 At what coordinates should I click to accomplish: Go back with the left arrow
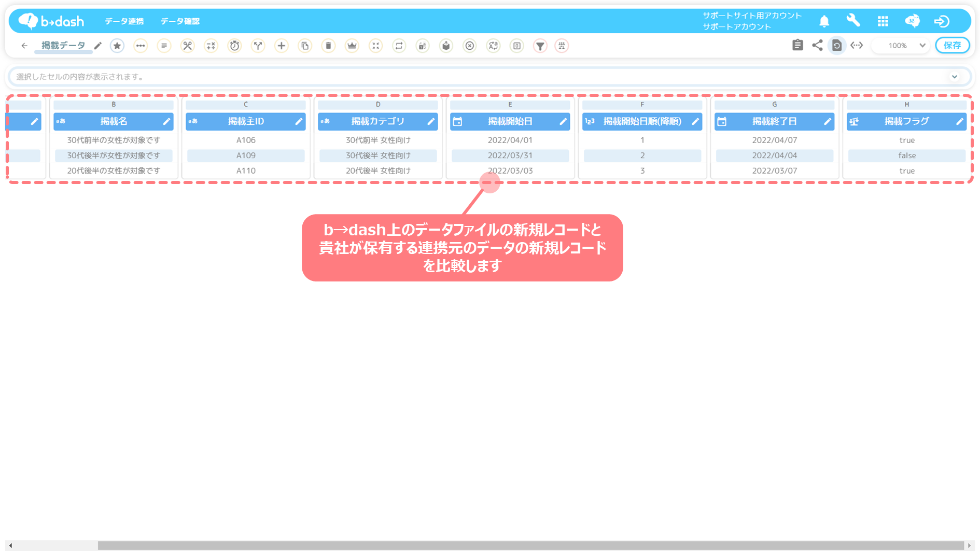click(x=24, y=46)
